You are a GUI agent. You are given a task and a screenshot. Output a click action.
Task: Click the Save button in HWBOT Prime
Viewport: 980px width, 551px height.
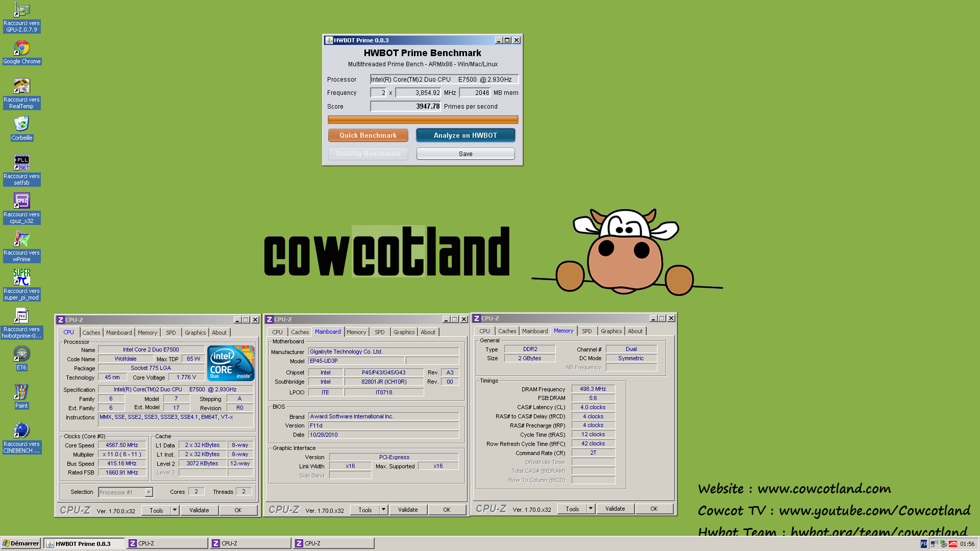(x=465, y=154)
